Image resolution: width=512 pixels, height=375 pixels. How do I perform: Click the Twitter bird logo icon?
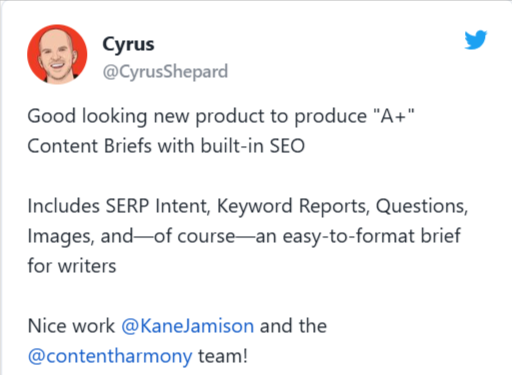[476, 40]
